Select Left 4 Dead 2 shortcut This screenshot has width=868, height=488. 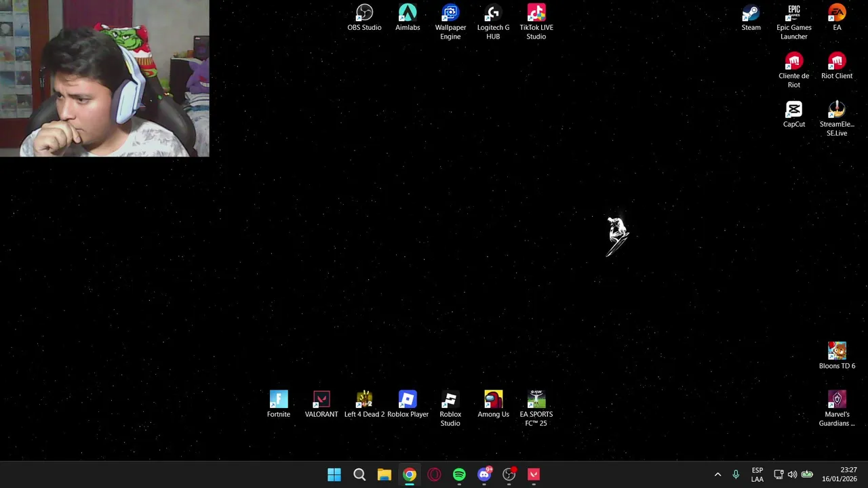pyautogui.click(x=364, y=404)
